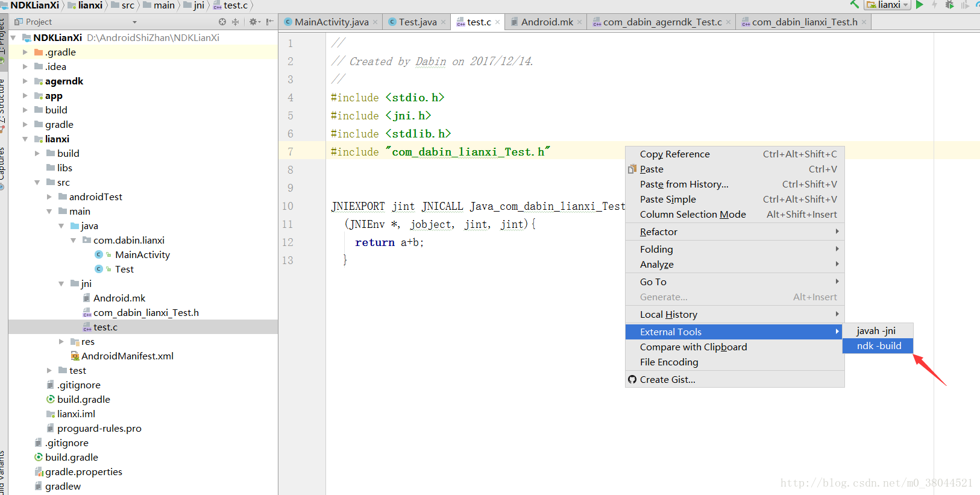Select lianxi.iml in project tree
Image resolution: width=980 pixels, height=495 pixels.
(76, 414)
